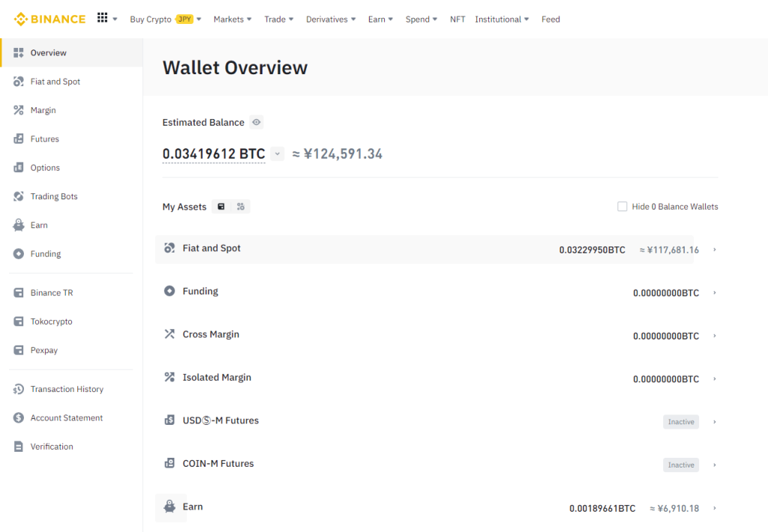Image resolution: width=768 pixels, height=532 pixels.
Task: Open the NFT menu item
Action: coord(457,19)
